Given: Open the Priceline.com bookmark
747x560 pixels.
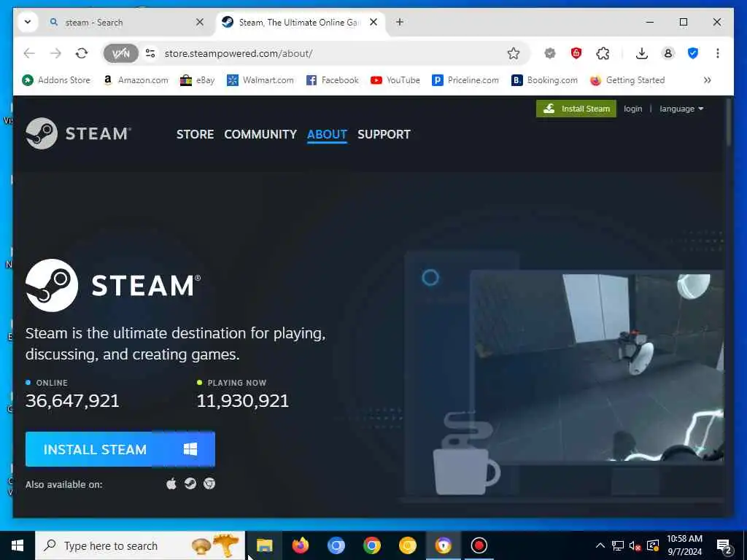Looking at the screenshot, I should pos(465,80).
